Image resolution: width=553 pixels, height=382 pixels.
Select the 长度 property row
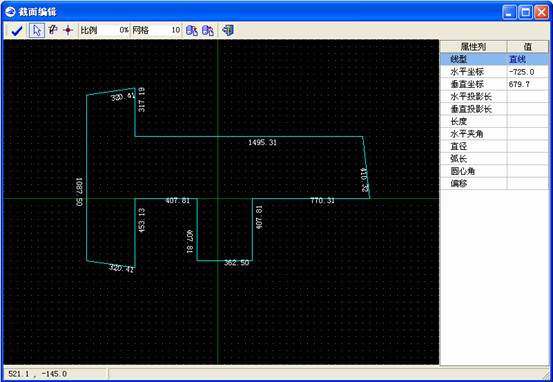[x=494, y=121]
